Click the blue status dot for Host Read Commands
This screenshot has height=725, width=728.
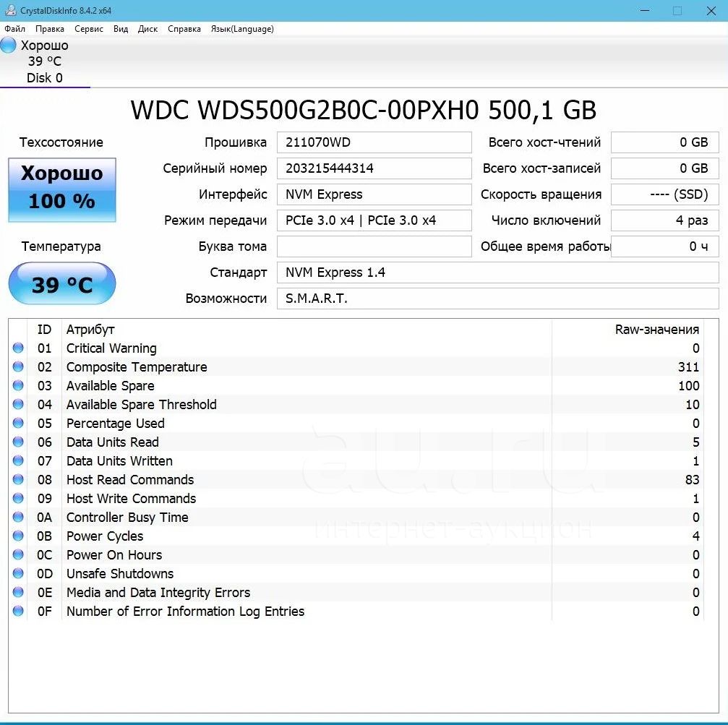[18, 479]
